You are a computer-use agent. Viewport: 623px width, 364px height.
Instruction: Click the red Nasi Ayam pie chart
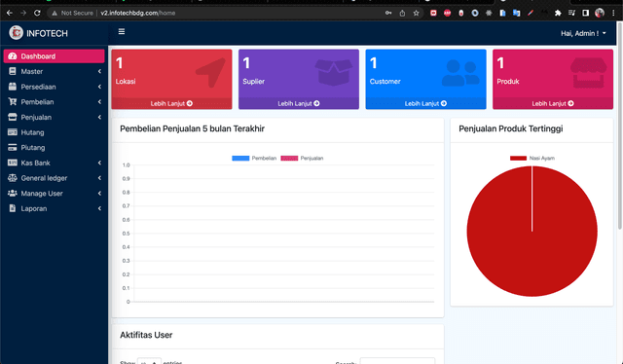(532, 232)
